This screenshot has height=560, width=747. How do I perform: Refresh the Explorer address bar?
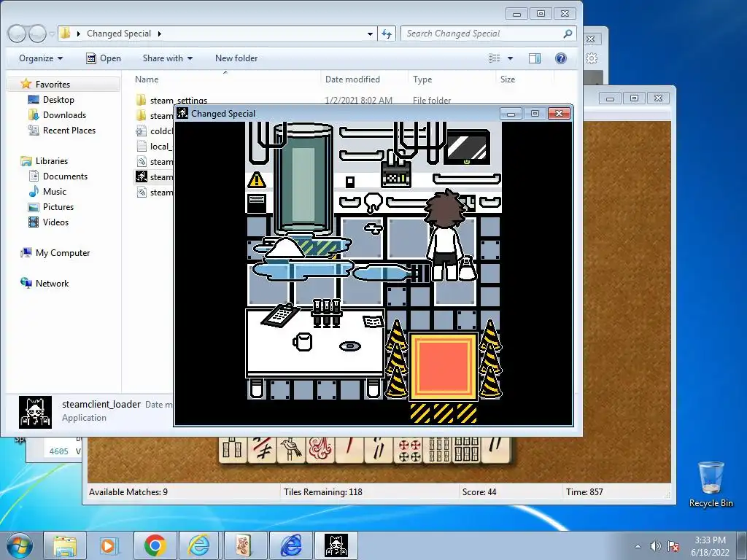pyautogui.click(x=387, y=34)
